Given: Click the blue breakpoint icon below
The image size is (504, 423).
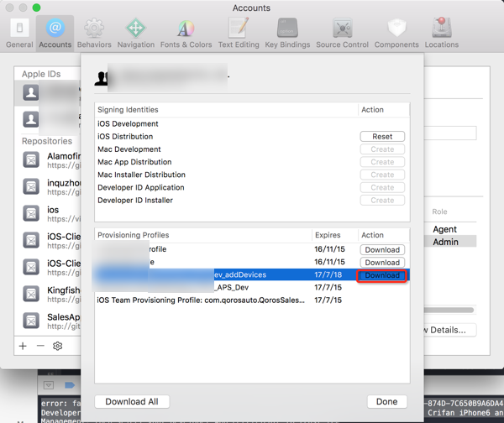Looking at the screenshot, I should (70, 384).
